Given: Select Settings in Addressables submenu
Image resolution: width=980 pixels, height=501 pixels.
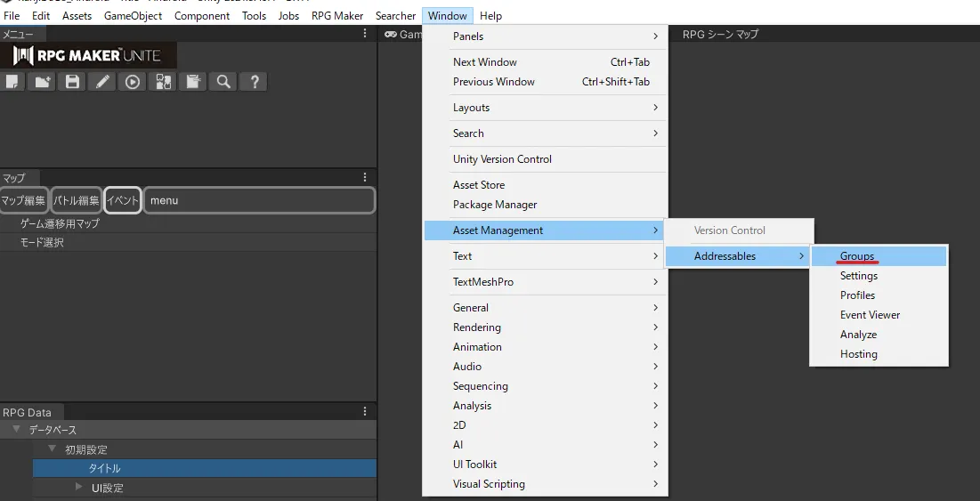Looking at the screenshot, I should [x=879, y=276].
